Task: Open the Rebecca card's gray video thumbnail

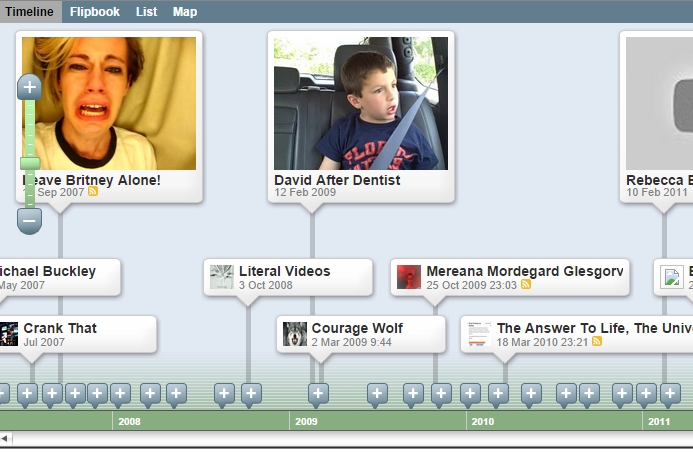Action: coord(659,103)
